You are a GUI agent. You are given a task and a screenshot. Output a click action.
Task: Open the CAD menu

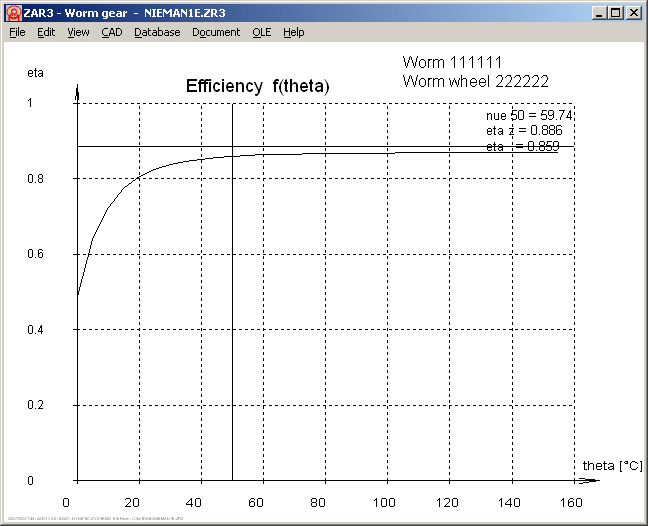coord(112,32)
